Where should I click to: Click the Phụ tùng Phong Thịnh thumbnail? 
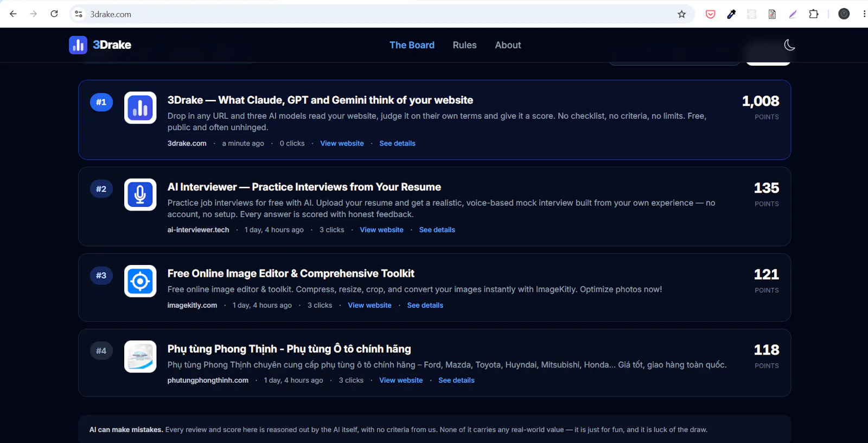[141, 356]
